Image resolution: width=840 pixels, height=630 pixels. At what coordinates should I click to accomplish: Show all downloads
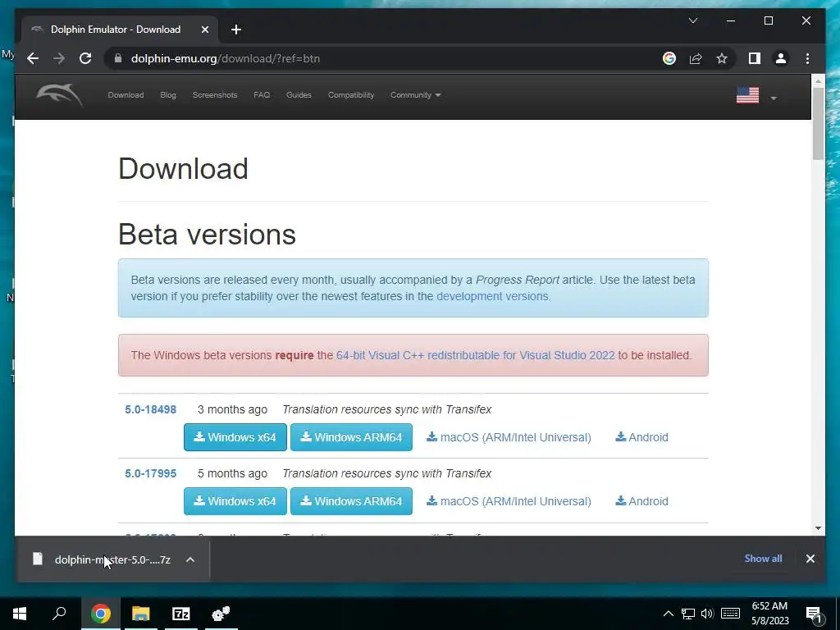pos(763,558)
